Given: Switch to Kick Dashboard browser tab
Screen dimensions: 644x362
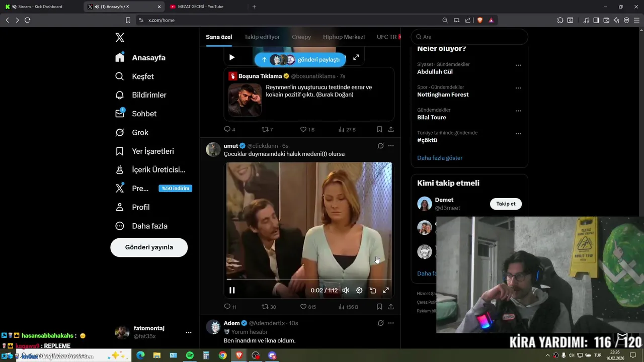Looking at the screenshot, I should tap(41, 7).
